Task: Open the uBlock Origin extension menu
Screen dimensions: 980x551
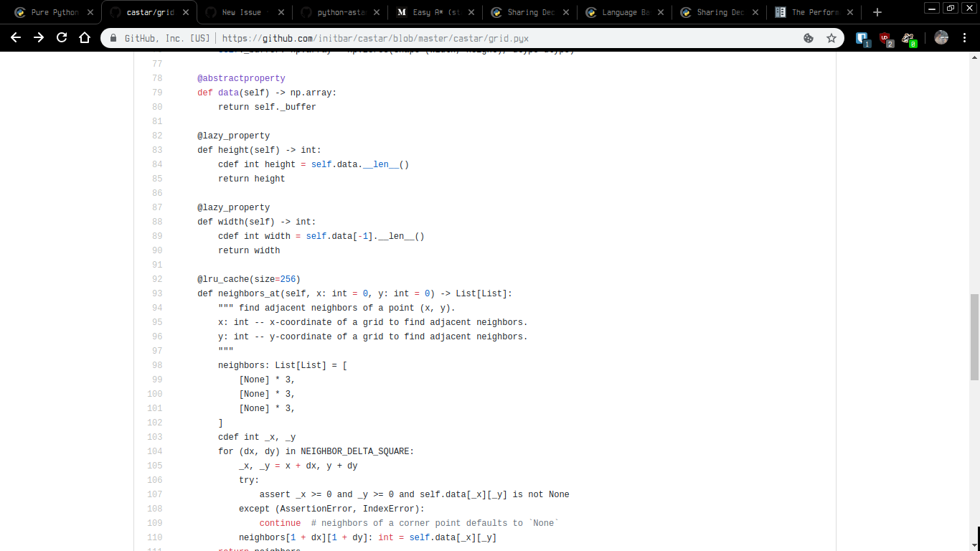Action: (x=885, y=37)
